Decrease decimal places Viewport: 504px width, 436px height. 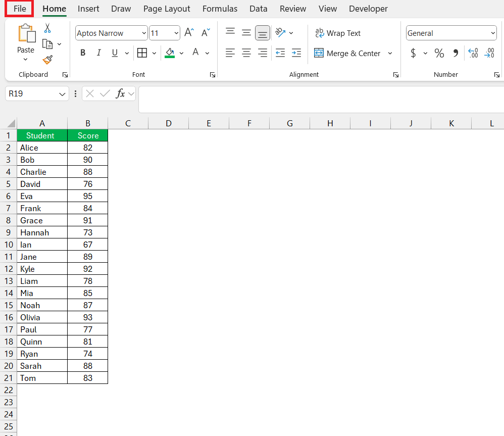[489, 53]
